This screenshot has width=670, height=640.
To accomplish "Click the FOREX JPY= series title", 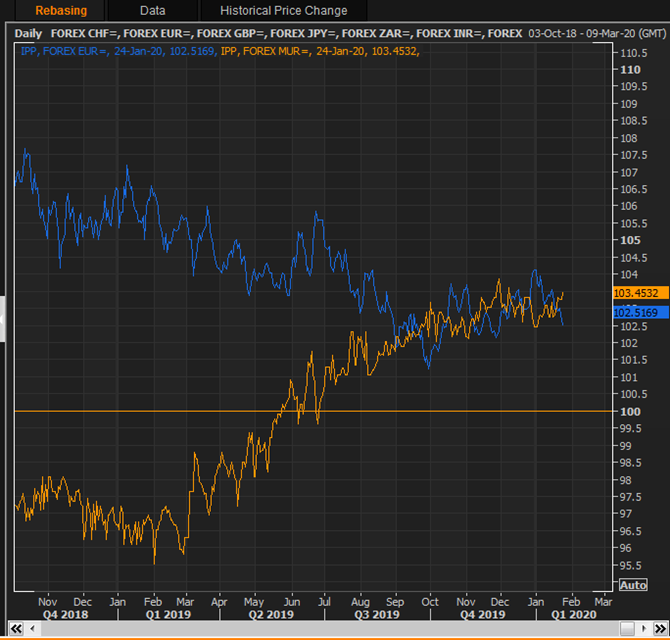I will coord(304,33).
